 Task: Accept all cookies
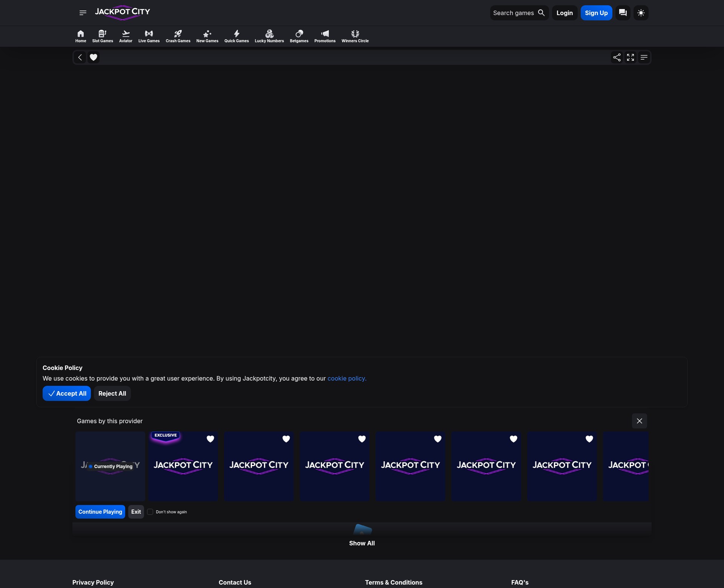67,393
